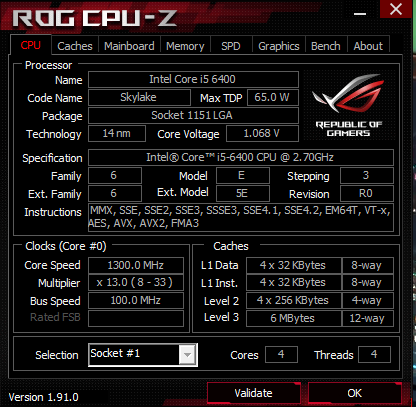Click the Instructions list box
Screen dimensions: 416x407
click(x=241, y=217)
